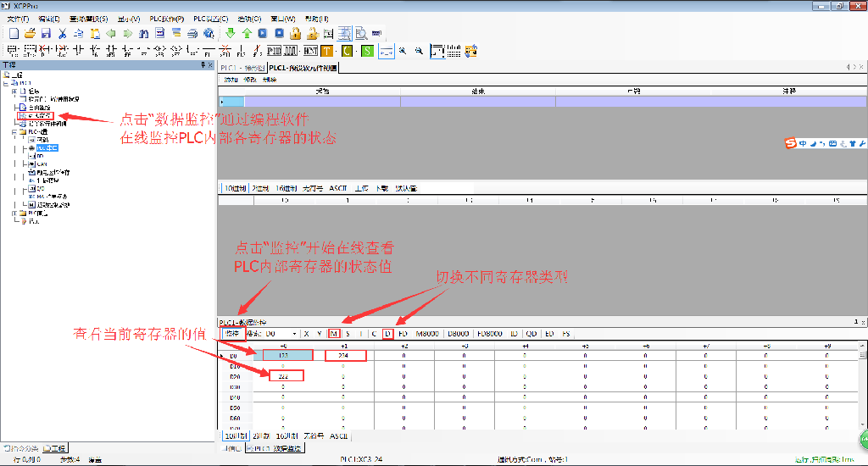Click the Cut scissors icon

pos(63,34)
